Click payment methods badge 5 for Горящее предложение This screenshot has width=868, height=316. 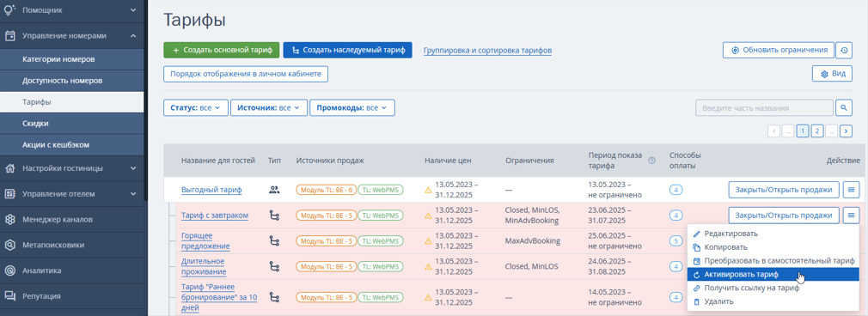(x=675, y=240)
